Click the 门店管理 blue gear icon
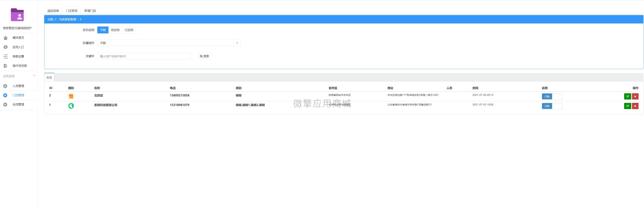 pos(5,95)
